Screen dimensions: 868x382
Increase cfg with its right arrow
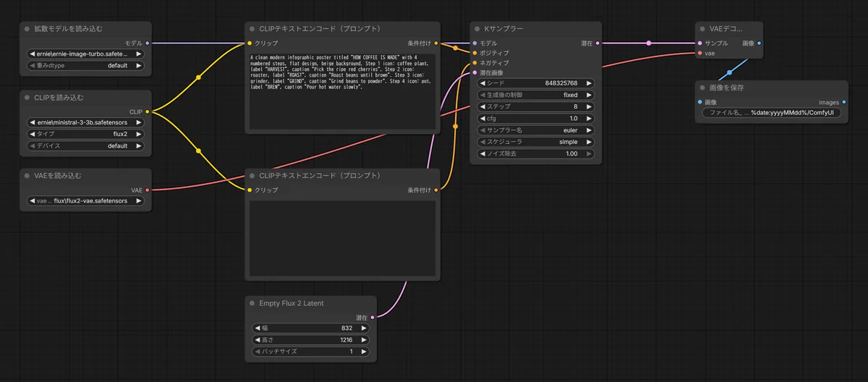[x=589, y=119]
